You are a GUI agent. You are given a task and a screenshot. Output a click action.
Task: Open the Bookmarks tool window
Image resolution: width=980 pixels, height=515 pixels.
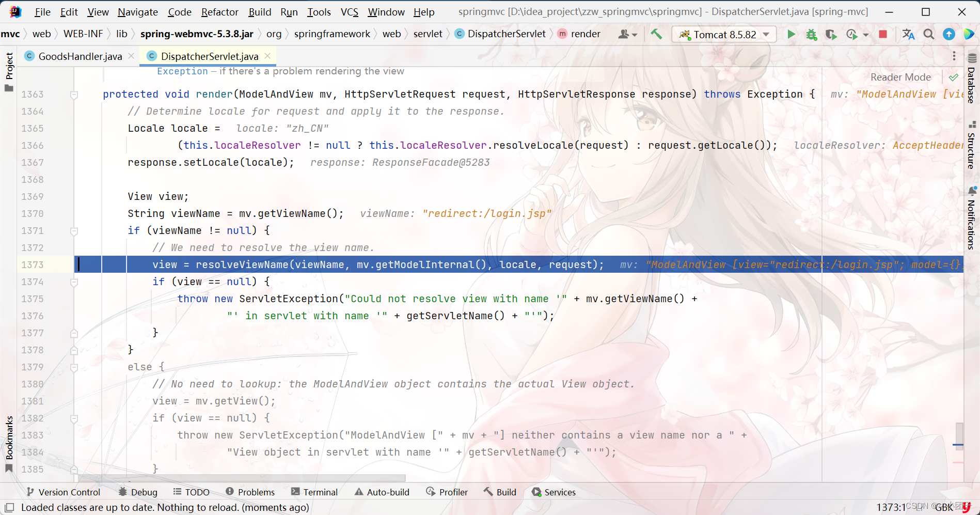point(9,444)
